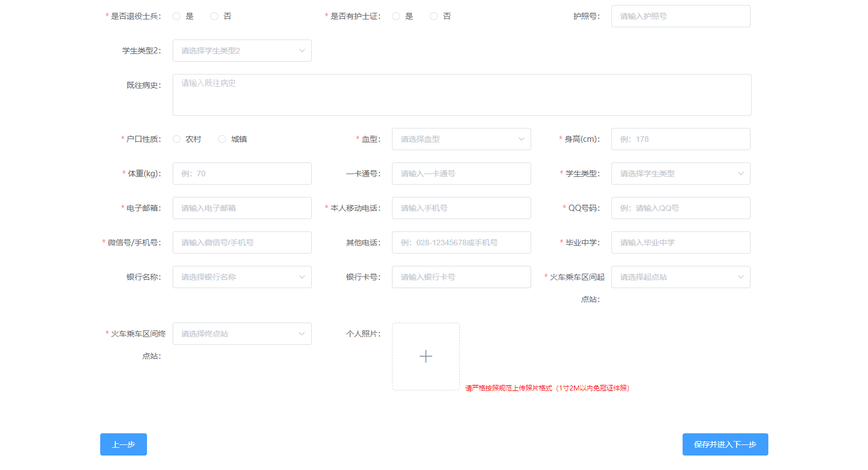Image resolution: width=868 pixels, height=470 pixels.
Task: Click the 上一步 button
Action: click(x=124, y=444)
